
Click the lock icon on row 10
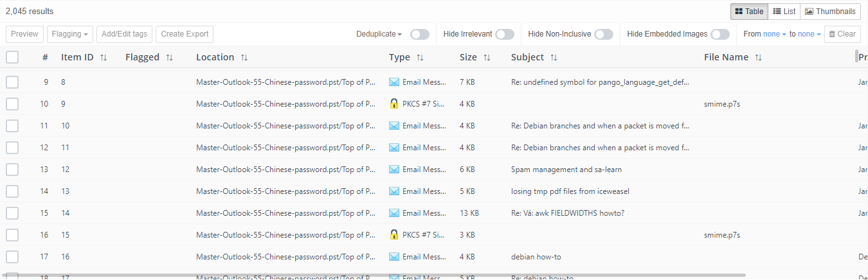tap(394, 104)
